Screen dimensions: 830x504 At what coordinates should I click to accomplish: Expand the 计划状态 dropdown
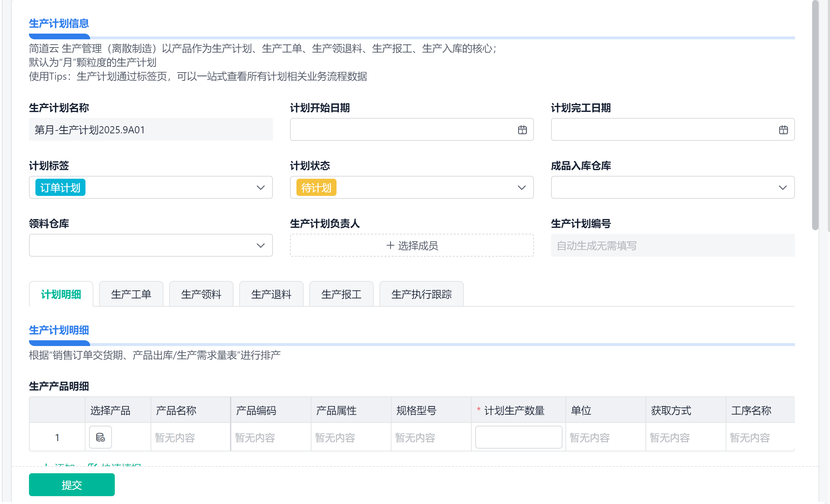(521, 188)
